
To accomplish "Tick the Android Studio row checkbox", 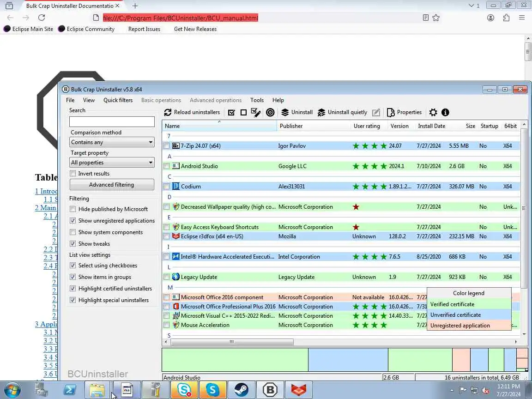I will click(166, 166).
